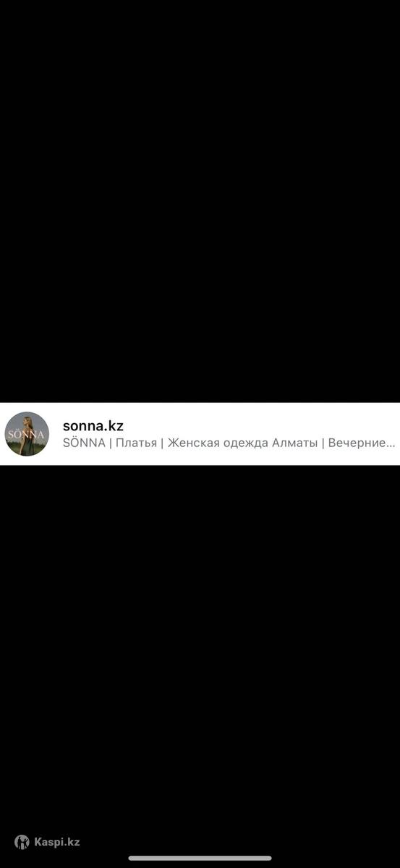This screenshot has width=400, height=868.
Task: Click the word Платья in description
Action: (x=137, y=443)
